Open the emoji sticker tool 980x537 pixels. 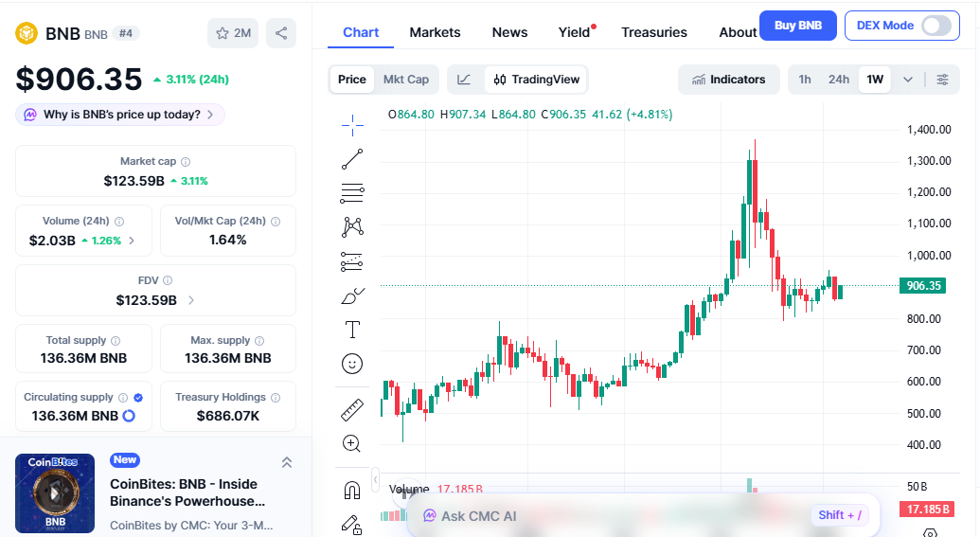point(352,364)
